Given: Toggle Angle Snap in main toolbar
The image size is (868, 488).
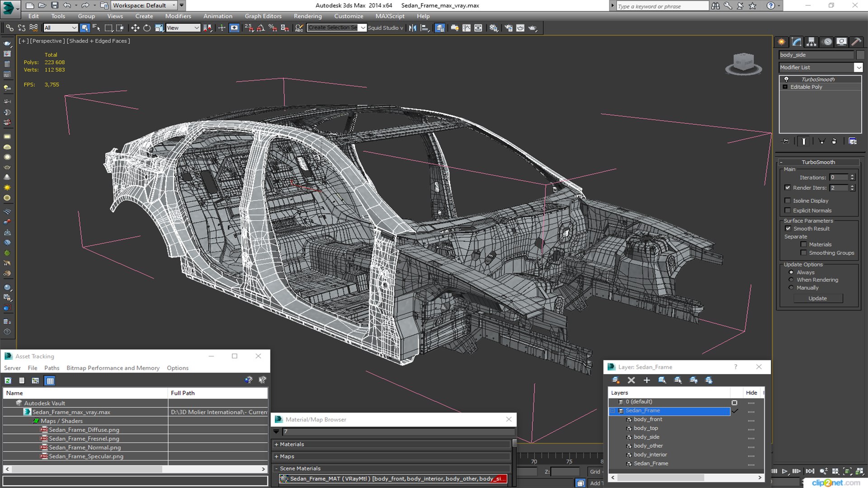Looking at the screenshot, I should coord(261,28).
